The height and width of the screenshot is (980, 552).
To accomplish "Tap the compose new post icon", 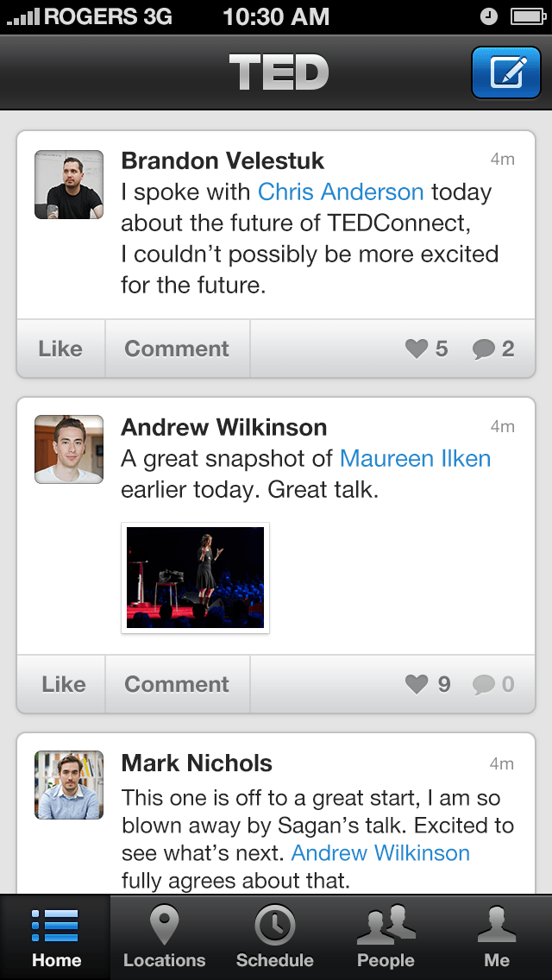I will pyautogui.click(x=508, y=72).
